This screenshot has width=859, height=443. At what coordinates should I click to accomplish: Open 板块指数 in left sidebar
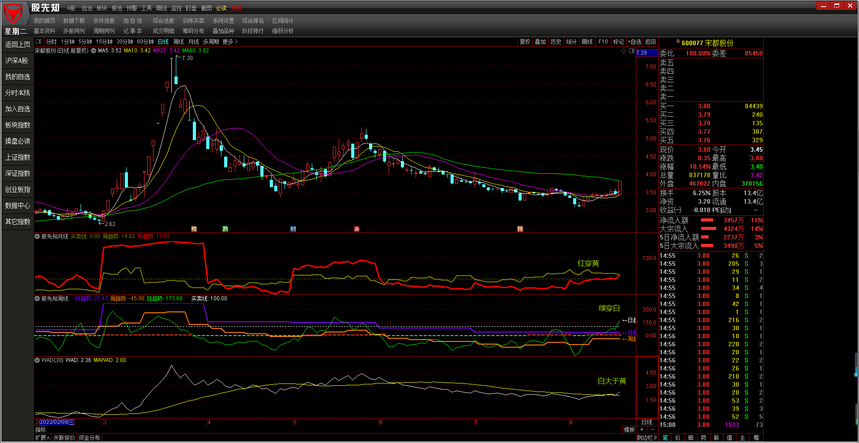tap(18, 125)
